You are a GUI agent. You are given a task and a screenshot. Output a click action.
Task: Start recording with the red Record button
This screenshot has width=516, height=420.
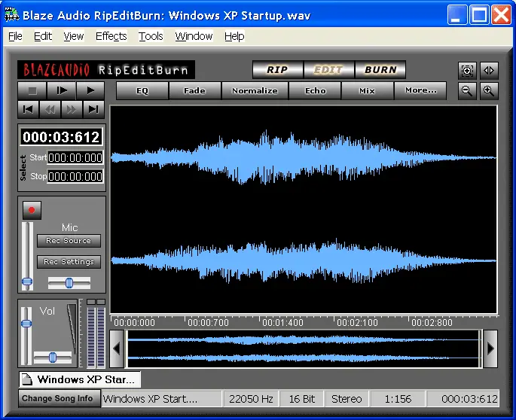[x=32, y=210]
